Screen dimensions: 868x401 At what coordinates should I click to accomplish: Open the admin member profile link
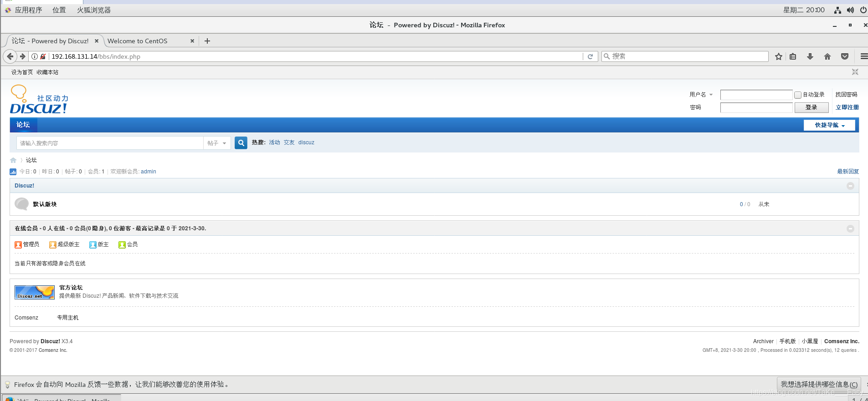click(149, 172)
